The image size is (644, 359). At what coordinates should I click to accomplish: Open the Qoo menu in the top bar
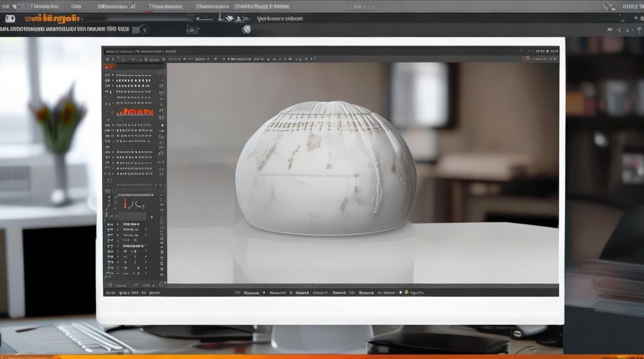(76, 7)
